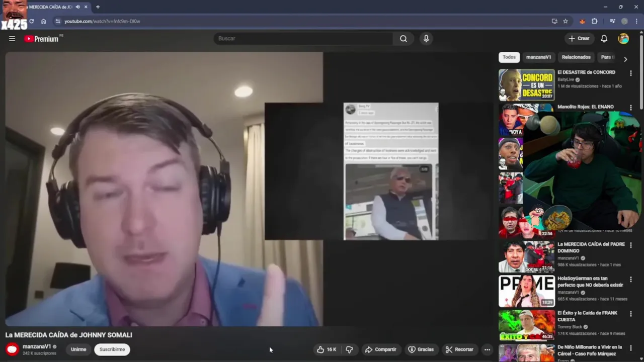
Task: Open title El Éxito y la Caída de FRANK CUESTA
Action: (587, 316)
